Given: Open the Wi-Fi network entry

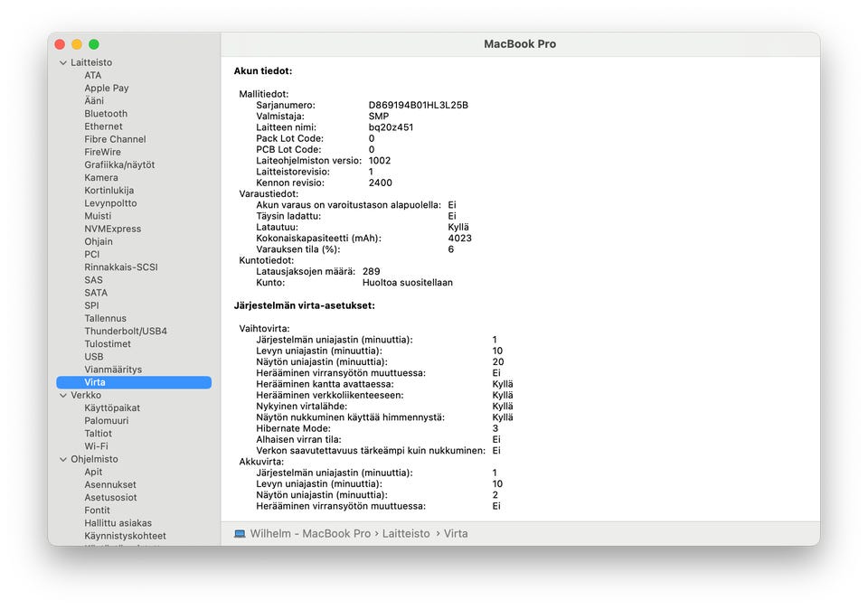Looking at the screenshot, I should (x=97, y=445).
